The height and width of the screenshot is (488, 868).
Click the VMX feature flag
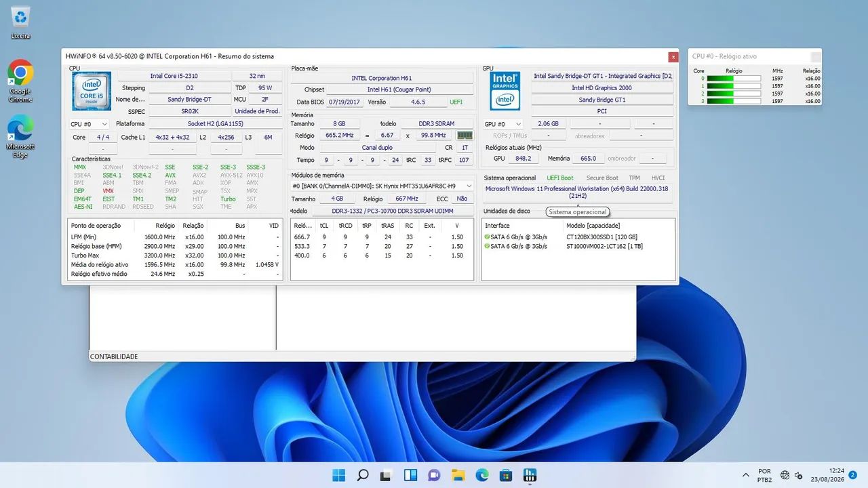point(108,191)
